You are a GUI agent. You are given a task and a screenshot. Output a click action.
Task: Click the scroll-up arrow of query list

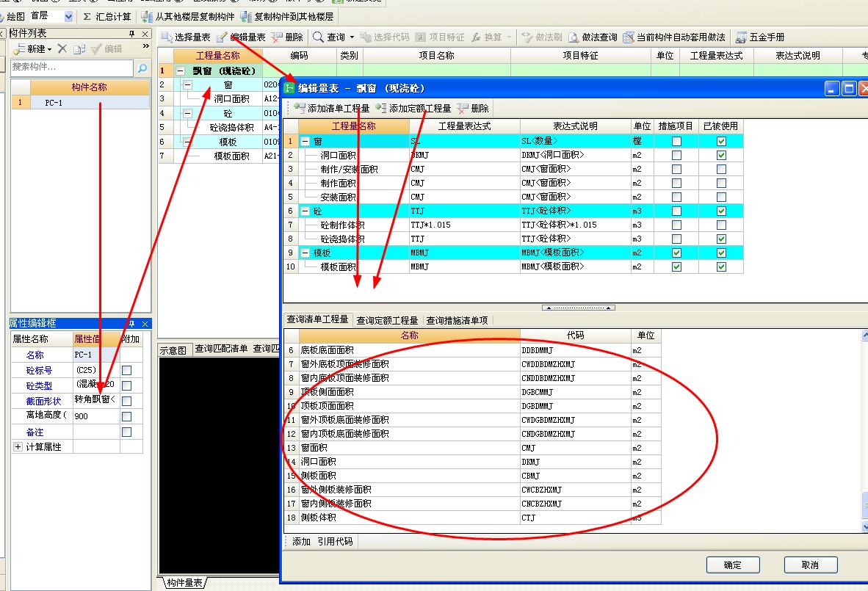pos(864,336)
